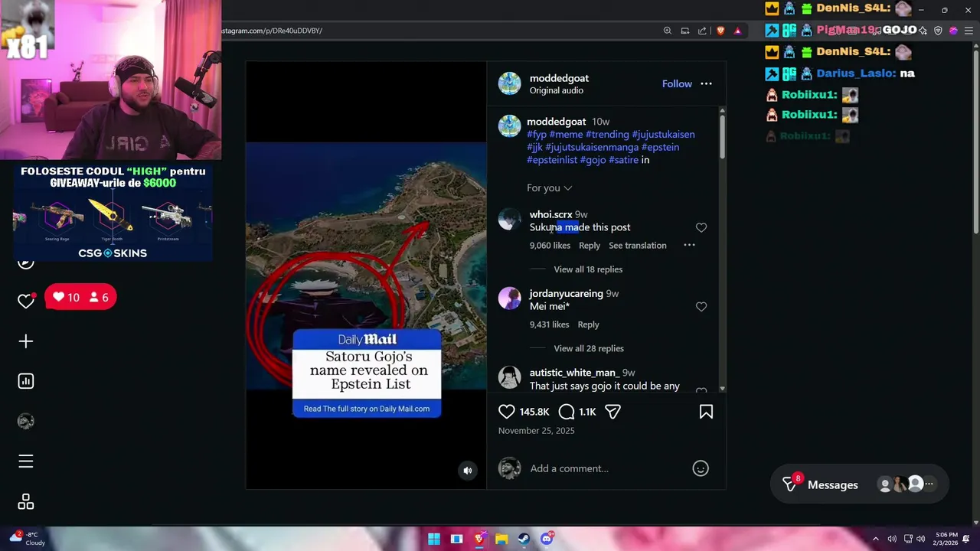The width and height of the screenshot is (980, 551).
Task: Click the zoom magnifier icon in address bar
Action: pos(668,31)
